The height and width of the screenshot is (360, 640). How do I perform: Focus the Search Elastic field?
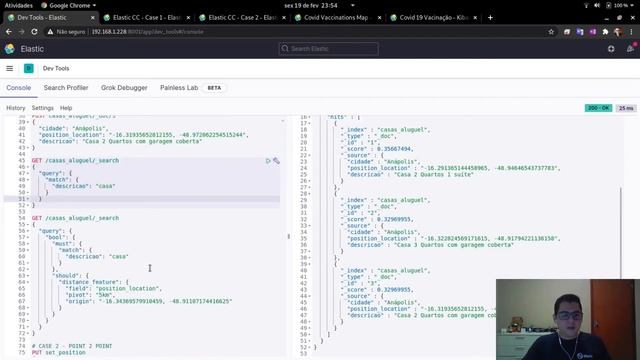[x=329, y=49]
